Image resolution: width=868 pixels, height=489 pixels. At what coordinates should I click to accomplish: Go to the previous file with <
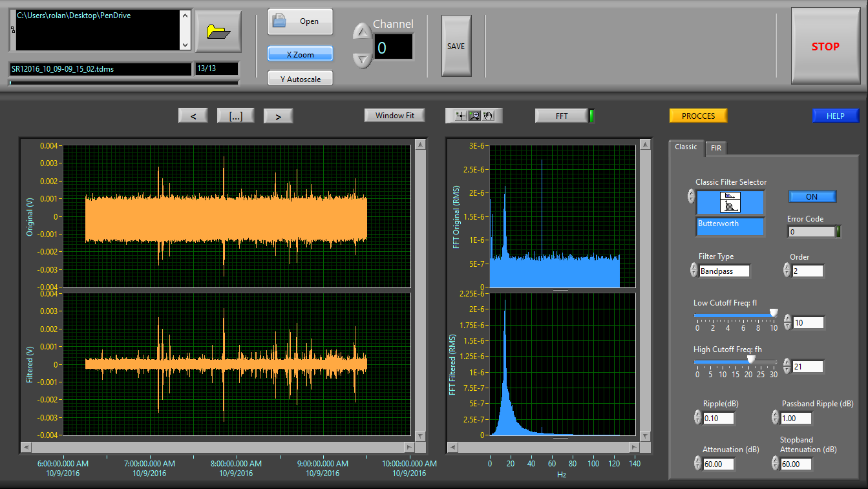click(193, 116)
